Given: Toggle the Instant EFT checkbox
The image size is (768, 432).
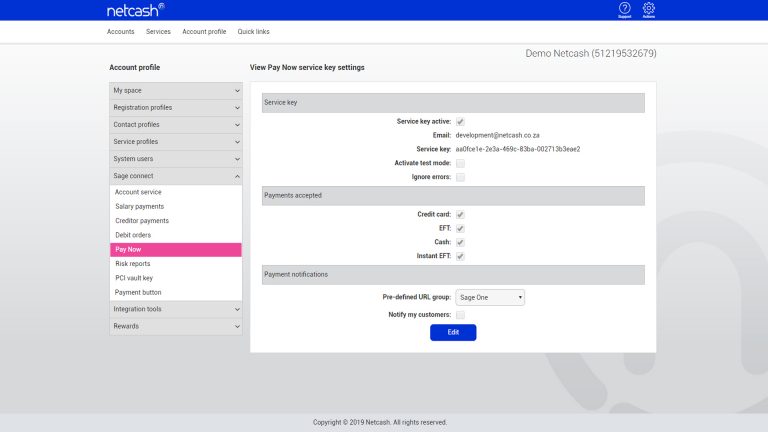Looking at the screenshot, I should 460,256.
